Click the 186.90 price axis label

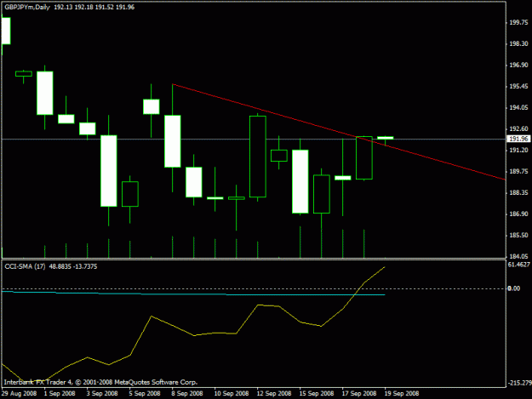coord(518,214)
